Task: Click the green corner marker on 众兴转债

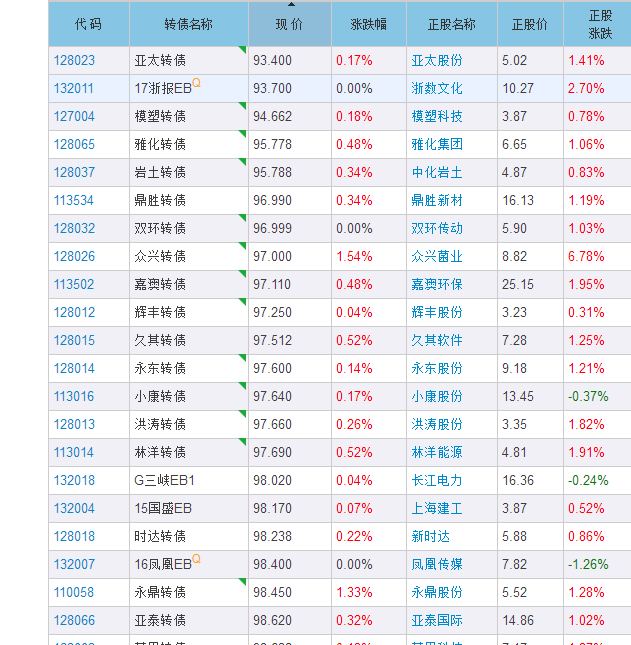Action: pos(243,245)
